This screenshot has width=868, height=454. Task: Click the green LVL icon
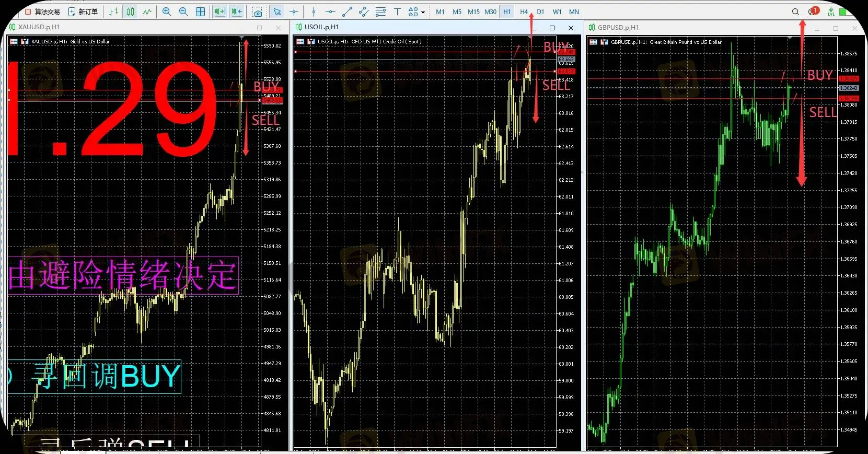pos(831,11)
